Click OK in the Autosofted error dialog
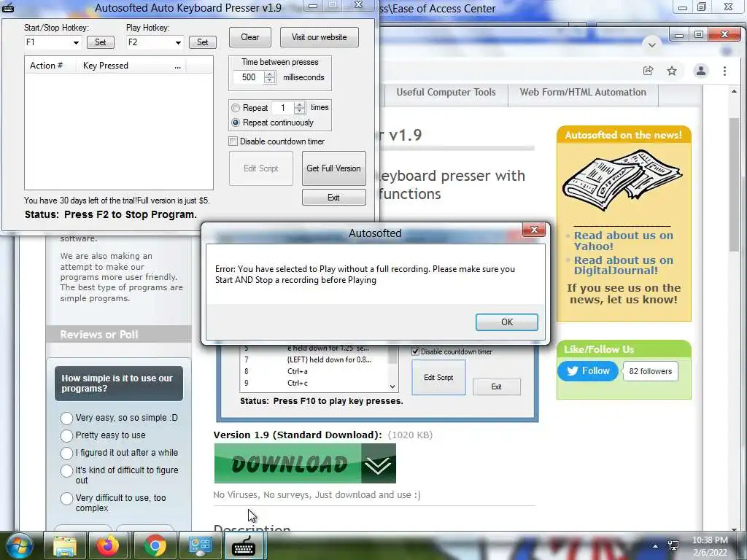The image size is (747, 560). click(x=506, y=322)
